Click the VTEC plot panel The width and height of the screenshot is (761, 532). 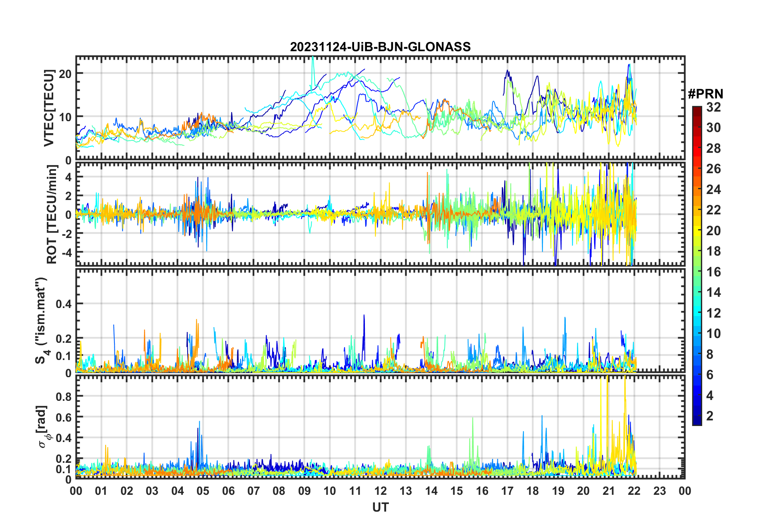tap(380, 108)
